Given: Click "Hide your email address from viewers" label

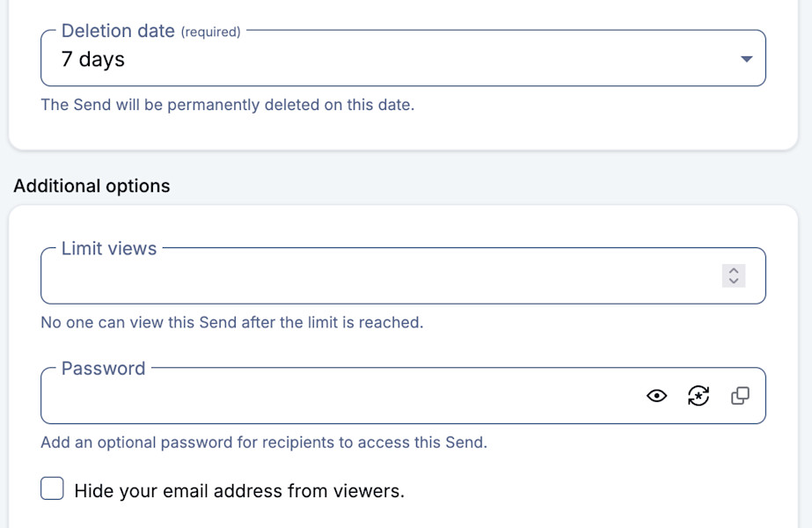Looking at the screenshot, I should point(239,491).
